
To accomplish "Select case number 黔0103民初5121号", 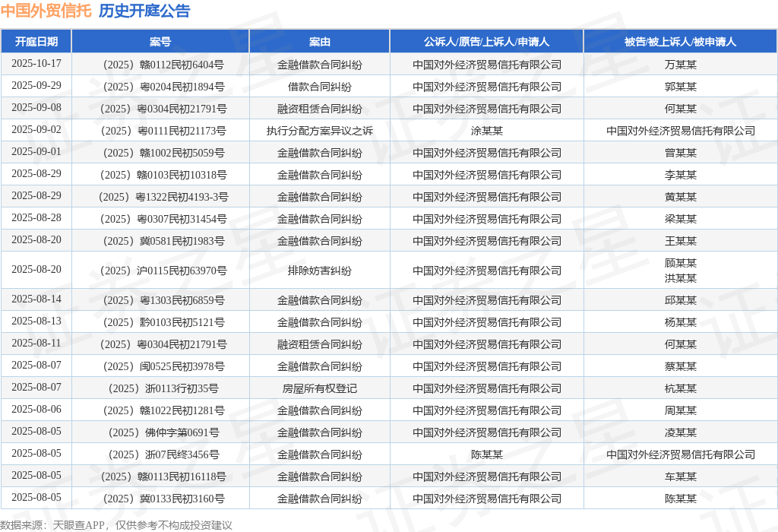I will 163,322.
